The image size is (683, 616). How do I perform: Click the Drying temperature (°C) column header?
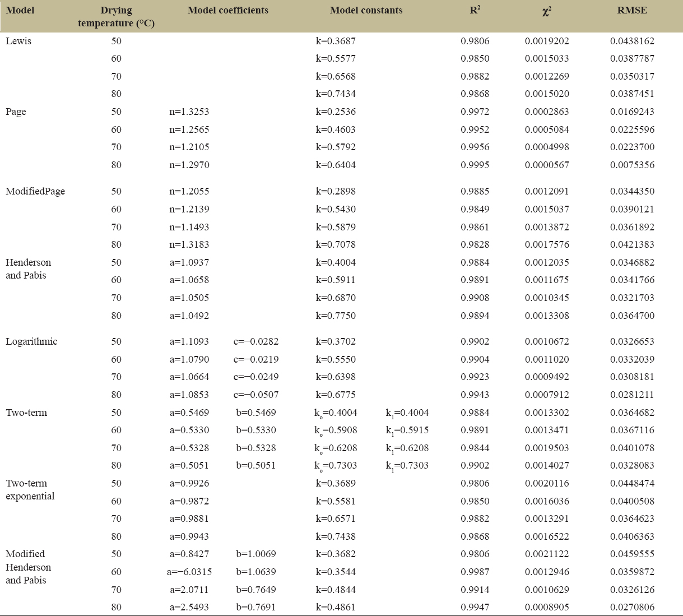[x=116, y=17]
